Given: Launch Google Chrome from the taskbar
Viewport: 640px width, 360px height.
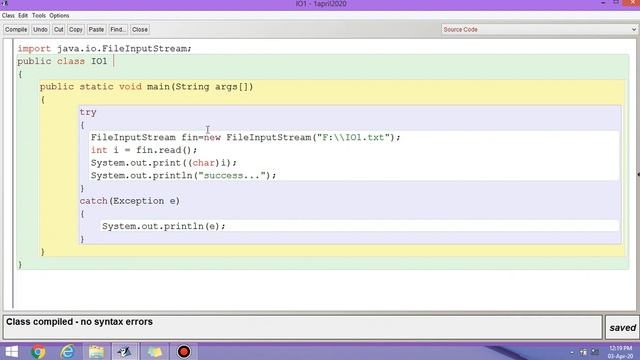Looking at the screenshot, I should [38, 351].
